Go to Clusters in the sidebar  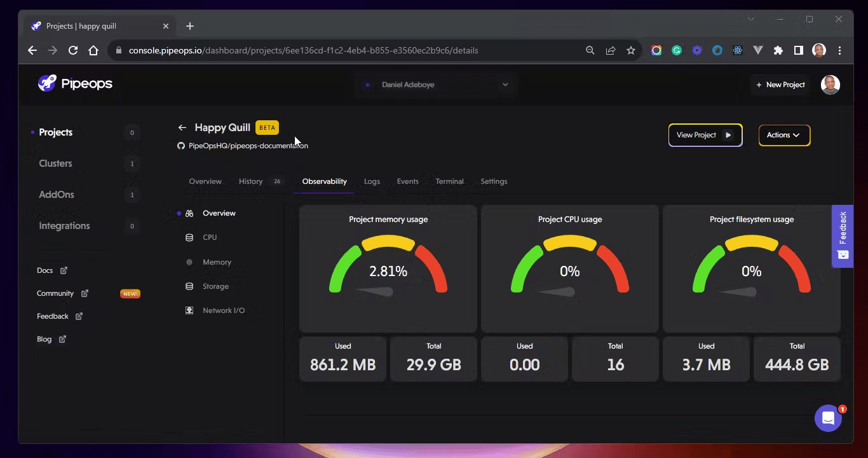56,163
